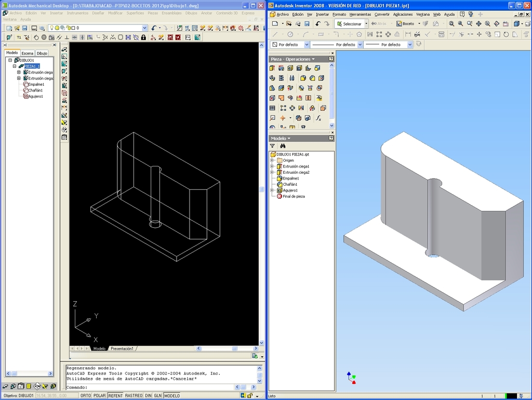Click the padlock constraint icon in Mechanical Desktop
The image size is (532, 400).
point(143,37)
